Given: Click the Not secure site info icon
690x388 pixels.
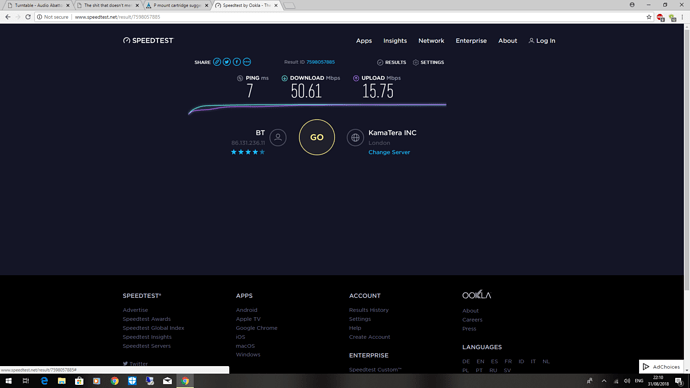Looking at the screenshot, I should click(40, 17).
